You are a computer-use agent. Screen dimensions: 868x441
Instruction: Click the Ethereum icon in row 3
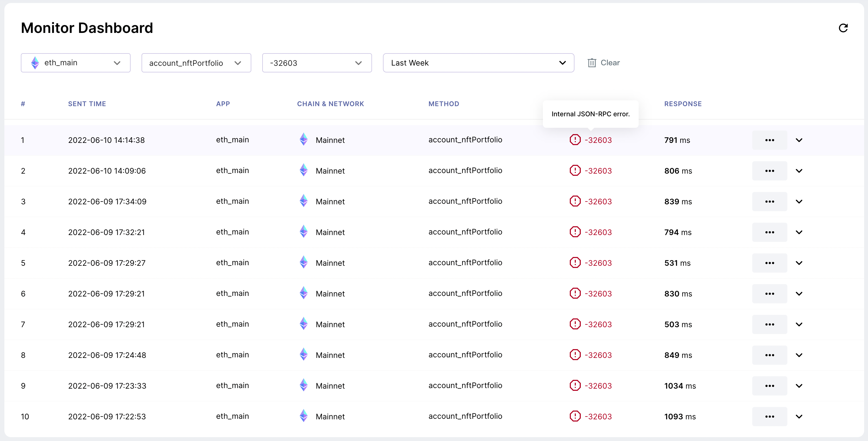[x=304, y=200]
